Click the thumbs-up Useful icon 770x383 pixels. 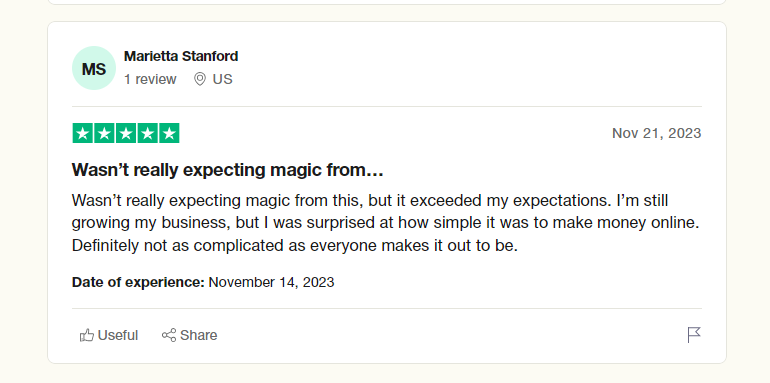click(x=87, y=335)
